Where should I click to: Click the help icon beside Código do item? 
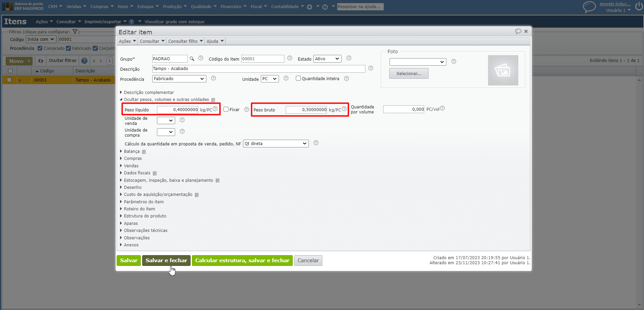click(x=290, y=58)
